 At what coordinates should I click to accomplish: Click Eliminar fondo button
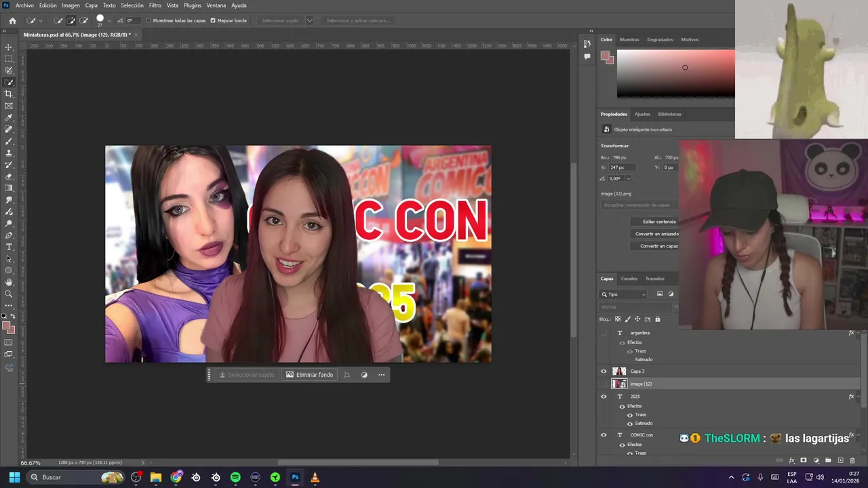coord(309,375)
